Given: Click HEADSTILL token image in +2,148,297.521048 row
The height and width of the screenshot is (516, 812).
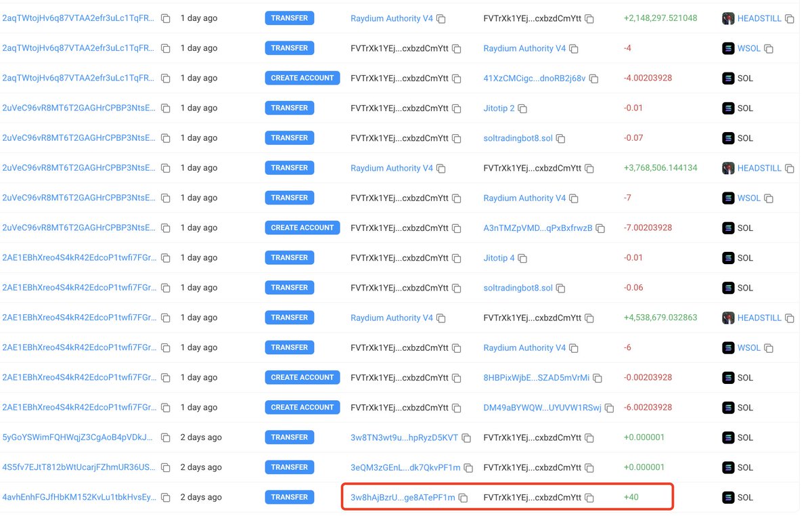Looking at the screenshot, I should [728, 18].
